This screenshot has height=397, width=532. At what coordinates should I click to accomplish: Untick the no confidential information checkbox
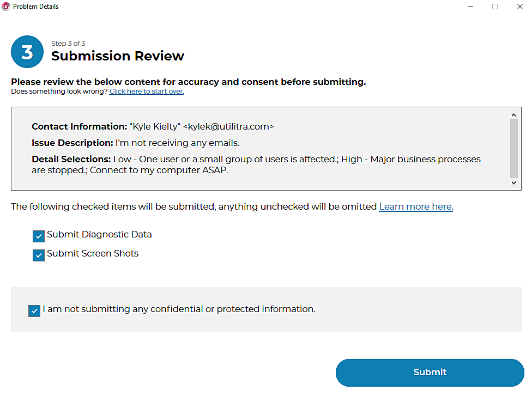tap(34, 310)
